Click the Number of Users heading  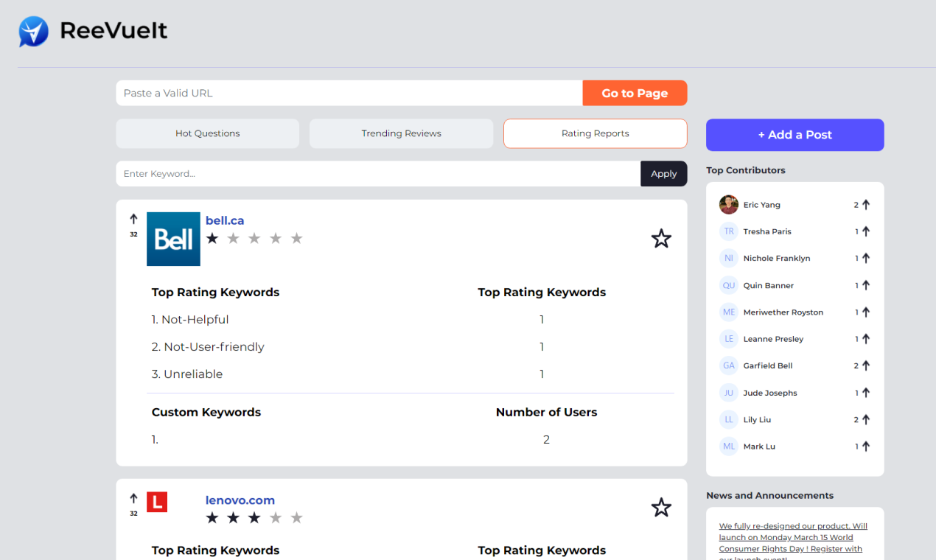547,412
